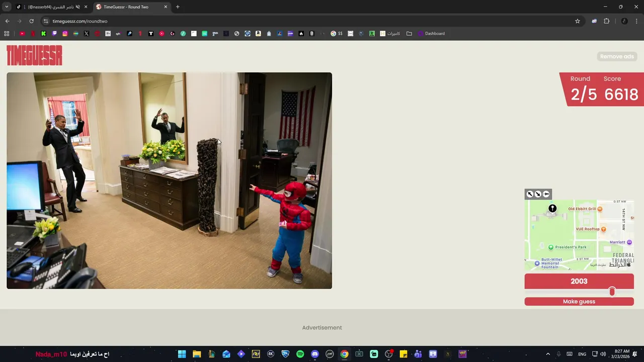Close the TimeGuessr Round Two tab
The height and width of the screenshot is (362, 644).
pyautogui.click(x=166, y=7)
